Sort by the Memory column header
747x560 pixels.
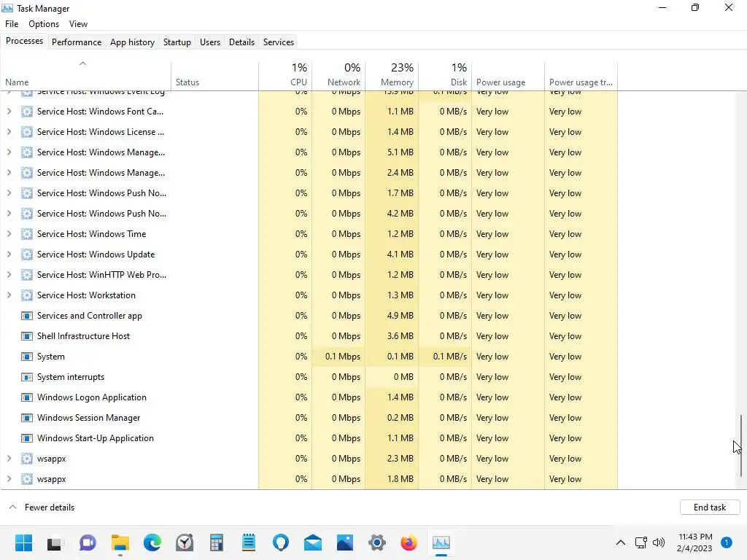tap(392, 75)
